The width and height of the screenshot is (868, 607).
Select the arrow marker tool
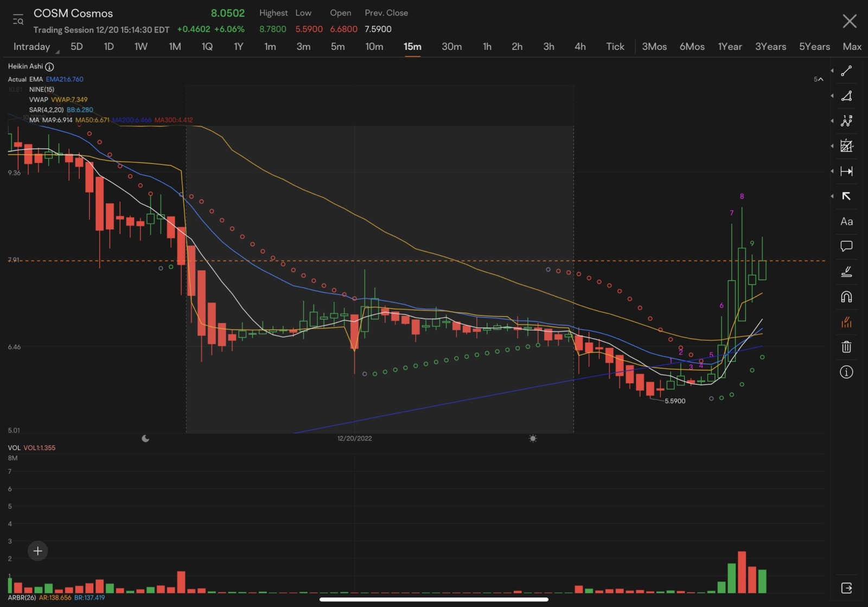point(846,196)
